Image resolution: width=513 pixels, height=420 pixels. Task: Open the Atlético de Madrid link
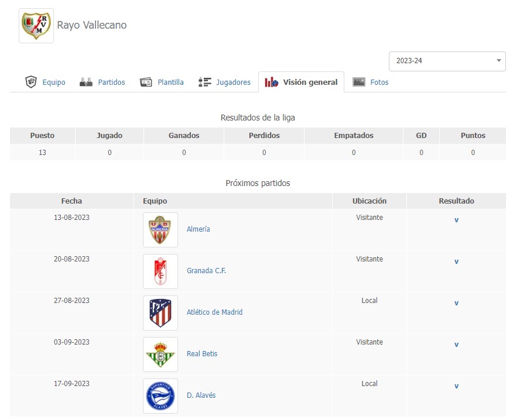214,312
